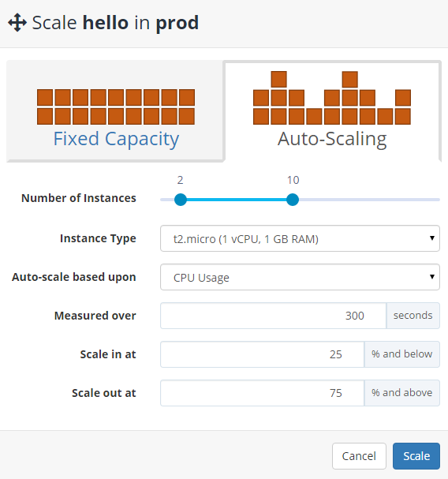Confirm with the blue Scale button
Viewport: 448px width, 479px height.
point(416,456)
